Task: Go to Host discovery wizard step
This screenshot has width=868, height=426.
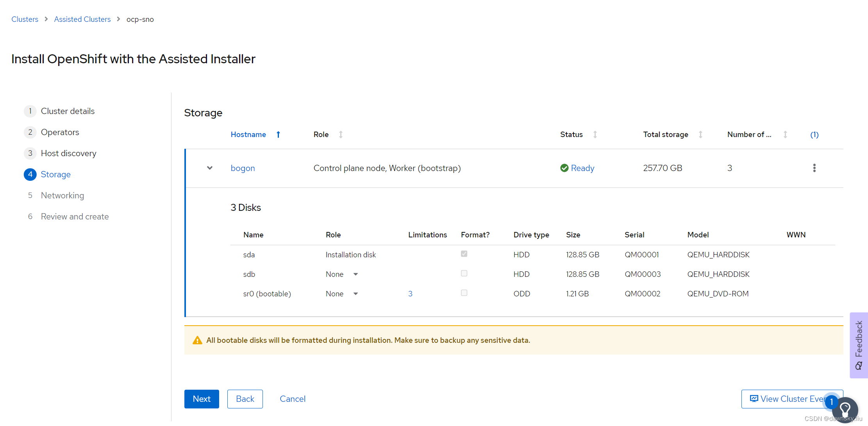Action: click(68, 153)
